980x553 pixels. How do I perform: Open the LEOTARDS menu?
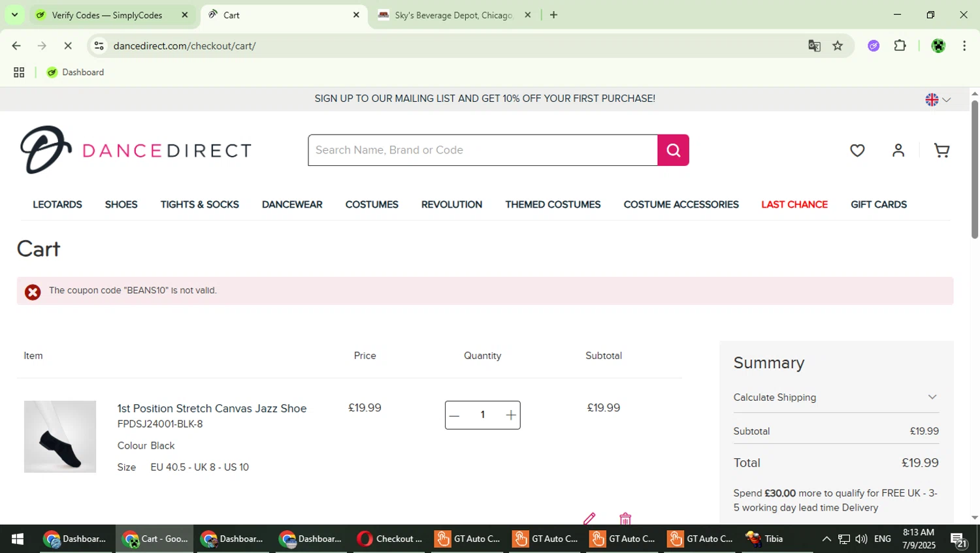click(x=57, y=204)
